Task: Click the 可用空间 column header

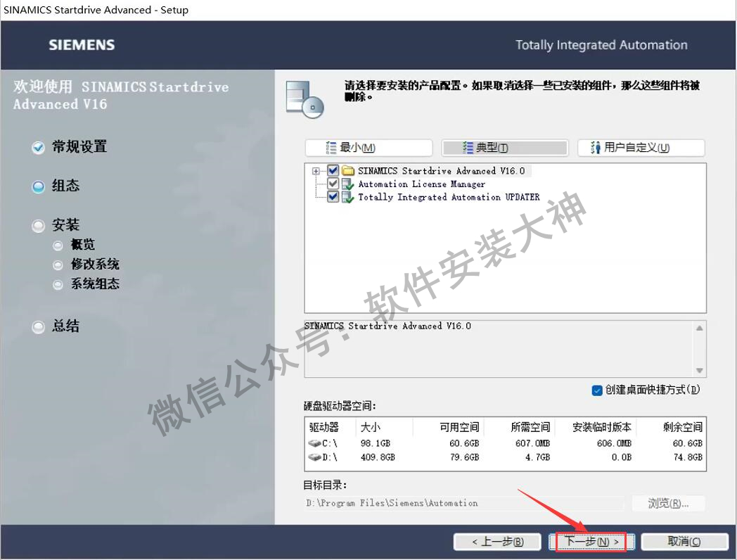Action: pos(459,427)
